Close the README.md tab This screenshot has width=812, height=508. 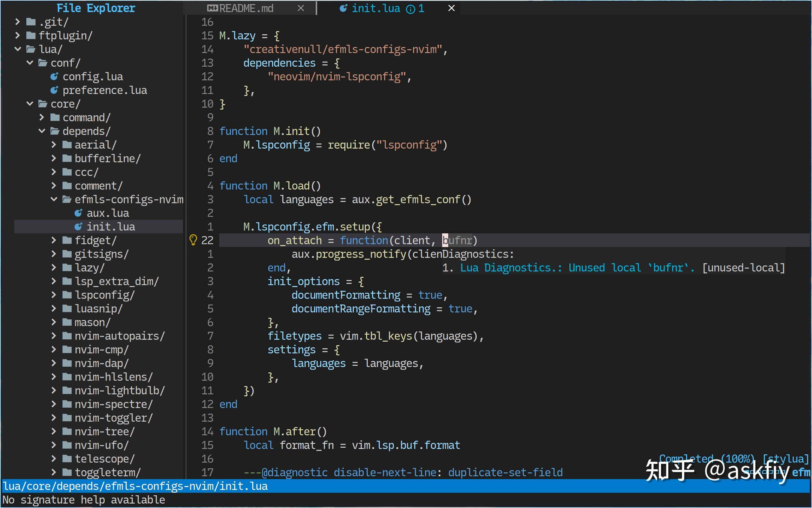[x=301, y=8]
